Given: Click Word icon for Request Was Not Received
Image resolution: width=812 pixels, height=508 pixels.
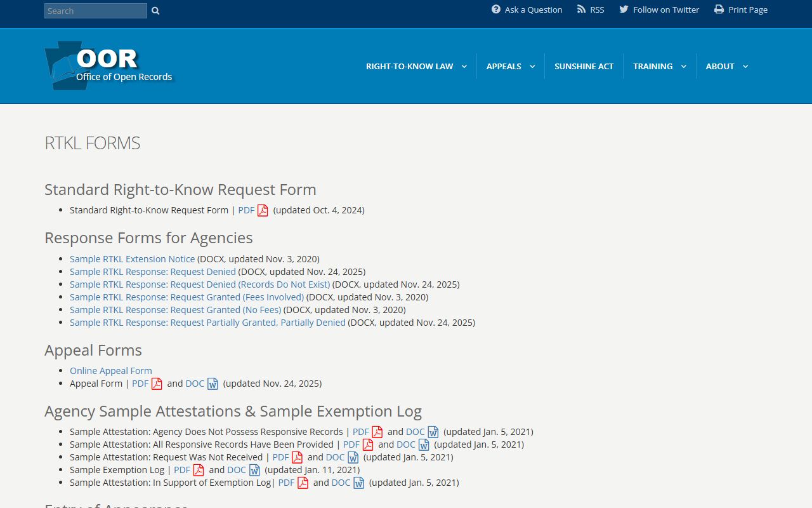Looking at the screenshot, I should pos(353,457).
